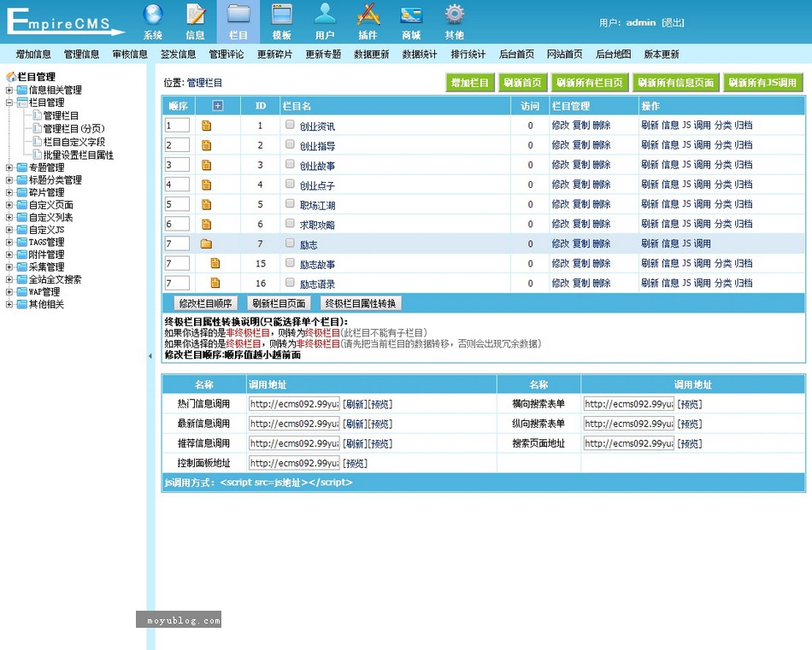Screen dimensions: 812x650
Task: Click the page icon for 创业指导 row
Action: click(x=207, y=145)
